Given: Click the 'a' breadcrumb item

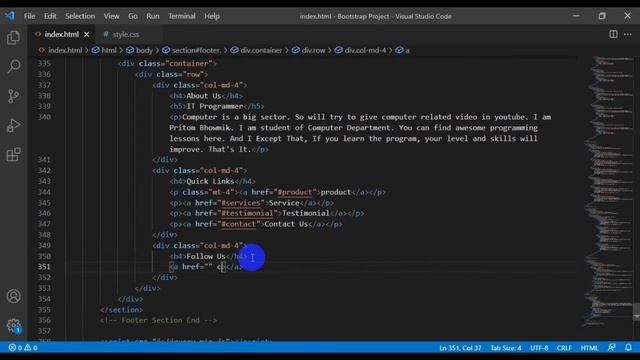Looking at the screenshot, I should (x=407, y=50).
